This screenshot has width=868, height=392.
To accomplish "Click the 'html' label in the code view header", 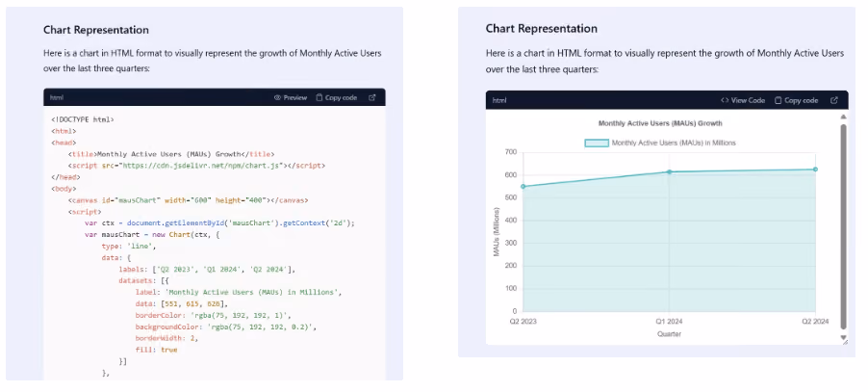I will tap(57, 97).
